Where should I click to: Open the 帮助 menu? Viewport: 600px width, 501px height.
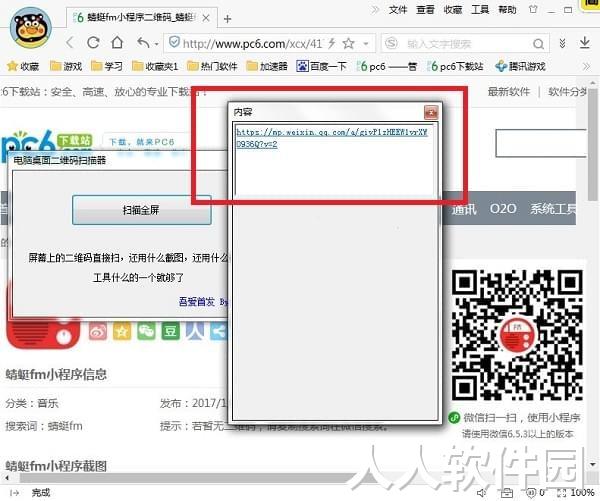507,10
